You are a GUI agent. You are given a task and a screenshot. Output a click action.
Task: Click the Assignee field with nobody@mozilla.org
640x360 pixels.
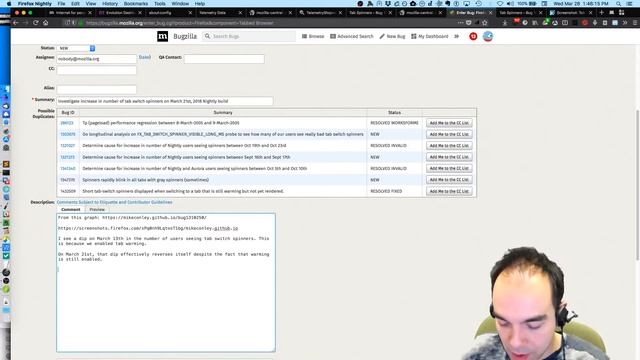pyautogui.click(x=97, y=59)
